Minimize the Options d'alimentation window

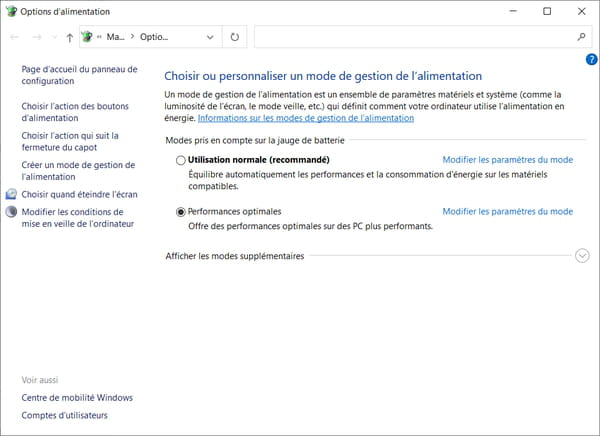point(513,11)
